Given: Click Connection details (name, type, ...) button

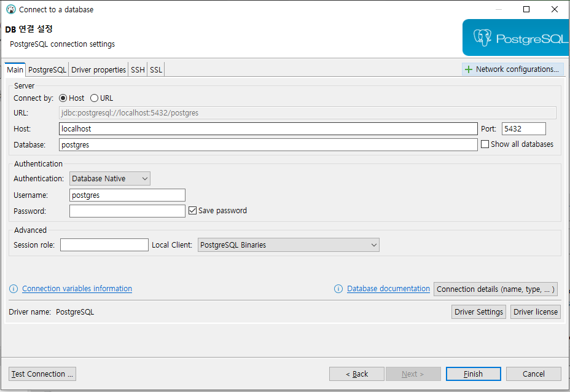Looking at the screenshot, I should click(496, 289).
